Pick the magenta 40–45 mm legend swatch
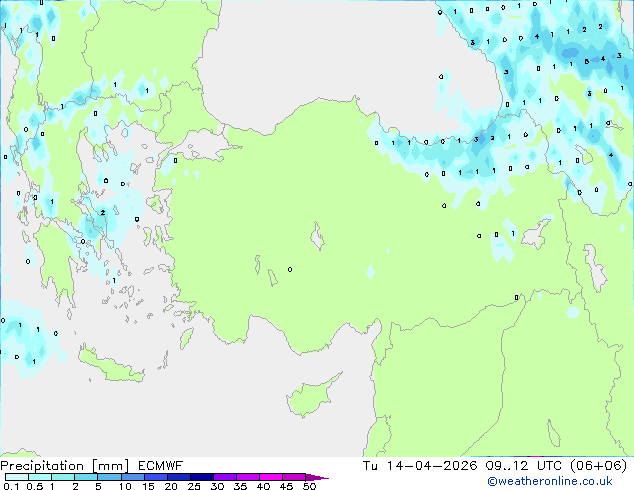 [271, 477]
